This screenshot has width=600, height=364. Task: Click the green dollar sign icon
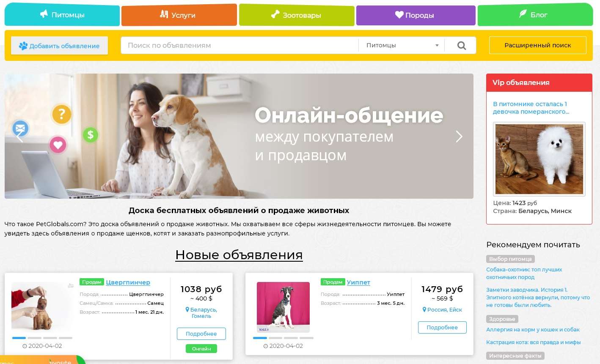click(90, 135)
